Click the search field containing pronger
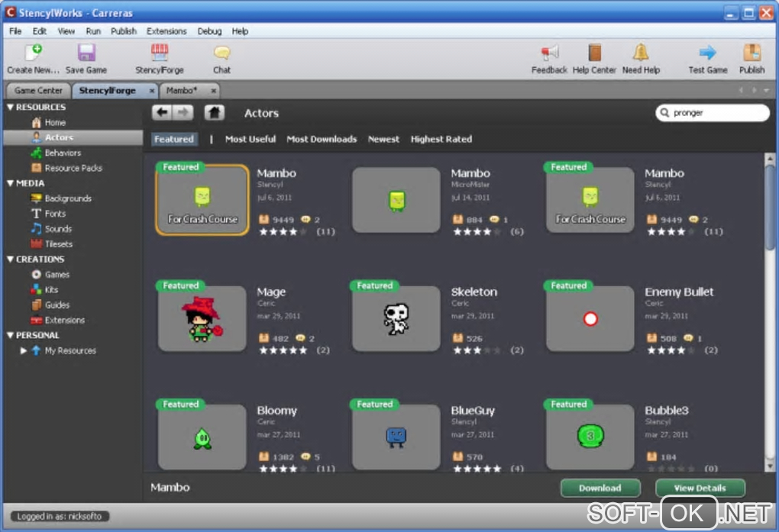The image size is (779, 532). pos(713,113)
